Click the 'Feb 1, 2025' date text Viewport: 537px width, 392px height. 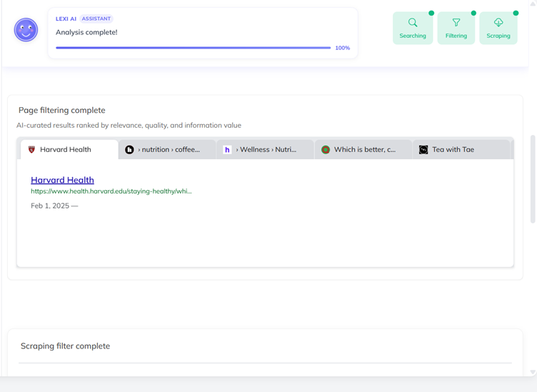click(50, 206)
